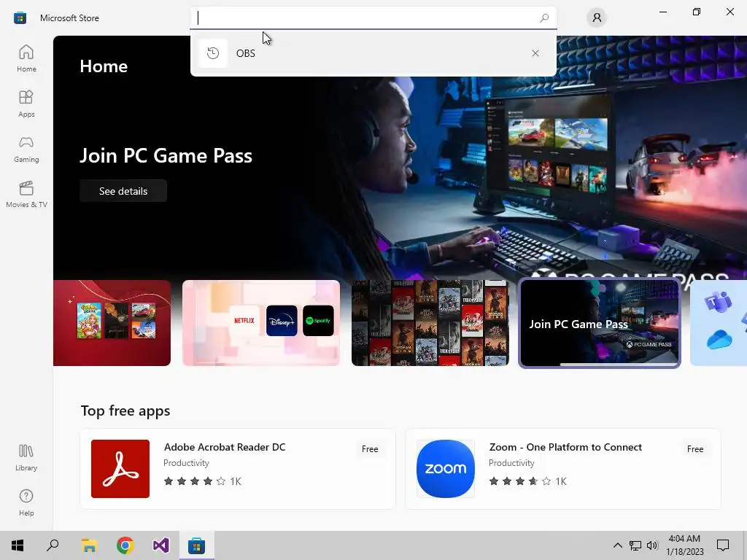This screenshot has height=560, width=747.
Task: Click the history clock icon beside OBS
Action: [213, 53]
